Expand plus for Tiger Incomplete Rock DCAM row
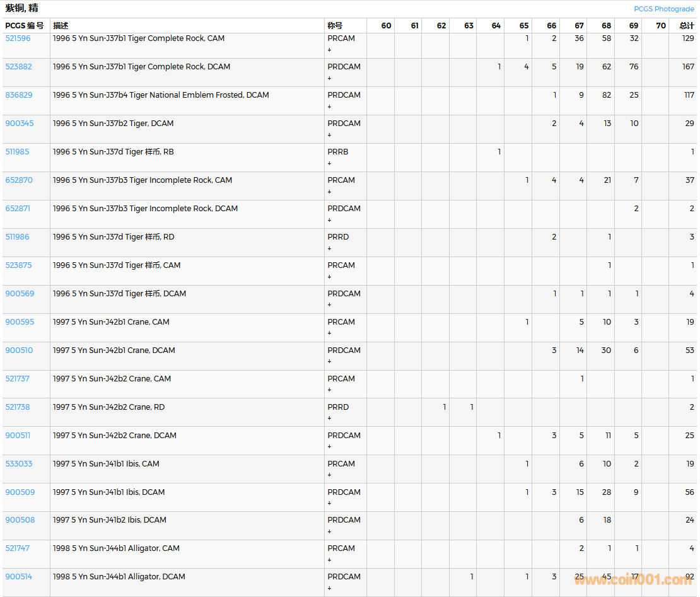This screenshot has height=597, width=700. point(329,220)
